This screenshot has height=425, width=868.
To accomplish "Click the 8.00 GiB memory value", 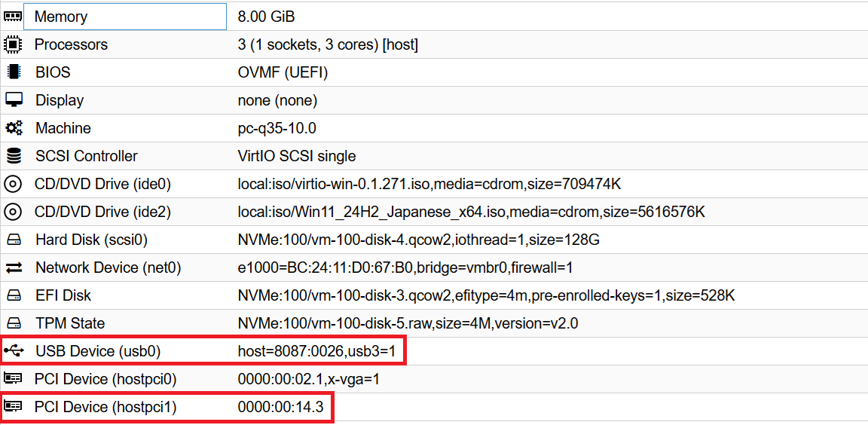I will [266, 17].
